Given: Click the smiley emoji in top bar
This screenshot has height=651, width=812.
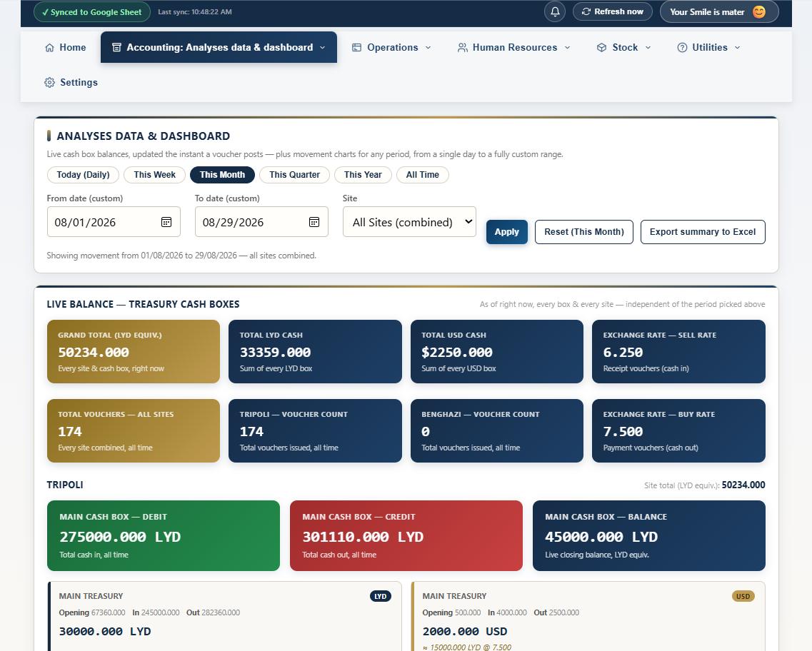Looking at the screenshot, I should click(x=758, y=11).
